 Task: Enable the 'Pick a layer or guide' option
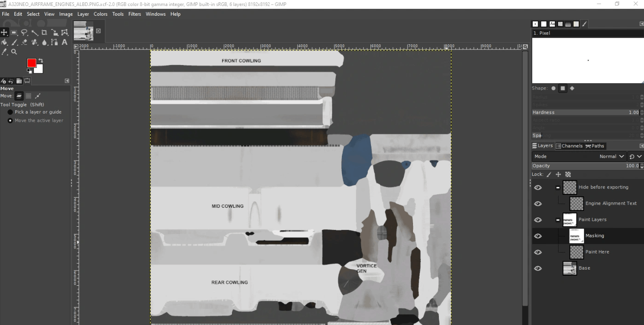tap(10, 112)
